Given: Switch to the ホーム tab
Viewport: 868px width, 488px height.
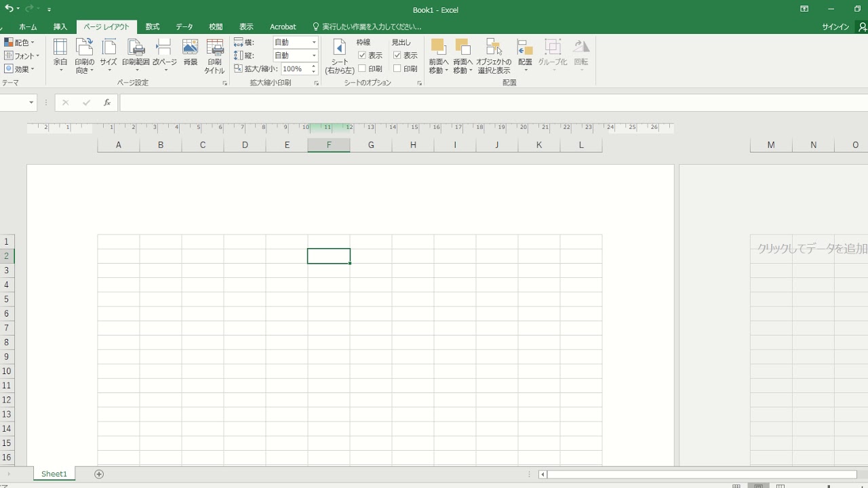Looking at the screenshot, I should (x=28, y=26).
